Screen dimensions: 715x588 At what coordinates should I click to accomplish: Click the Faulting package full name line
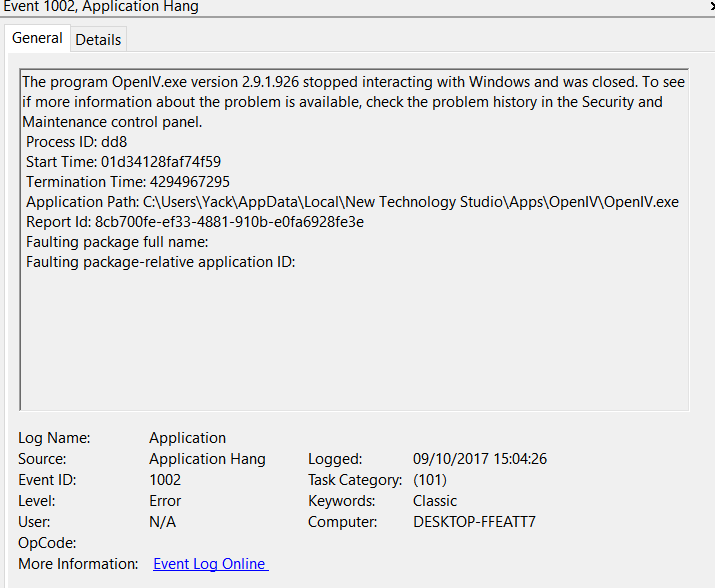coord(117,242)
